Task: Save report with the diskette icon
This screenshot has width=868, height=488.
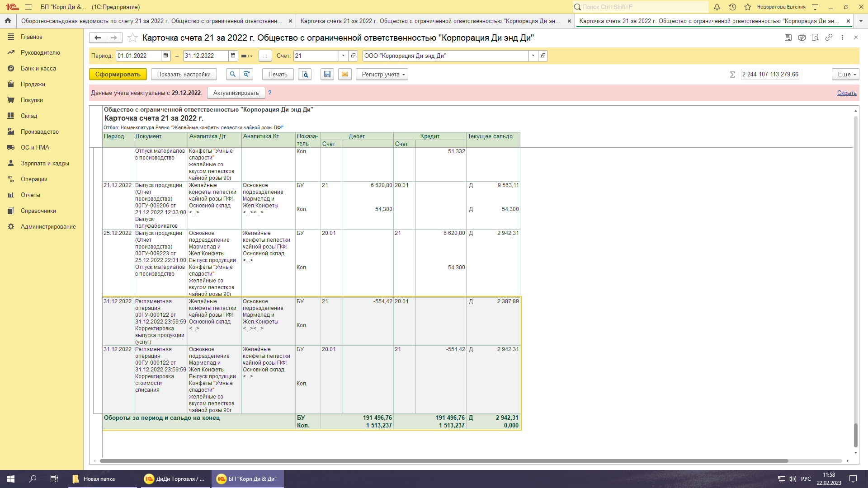Action: (327, 74)
